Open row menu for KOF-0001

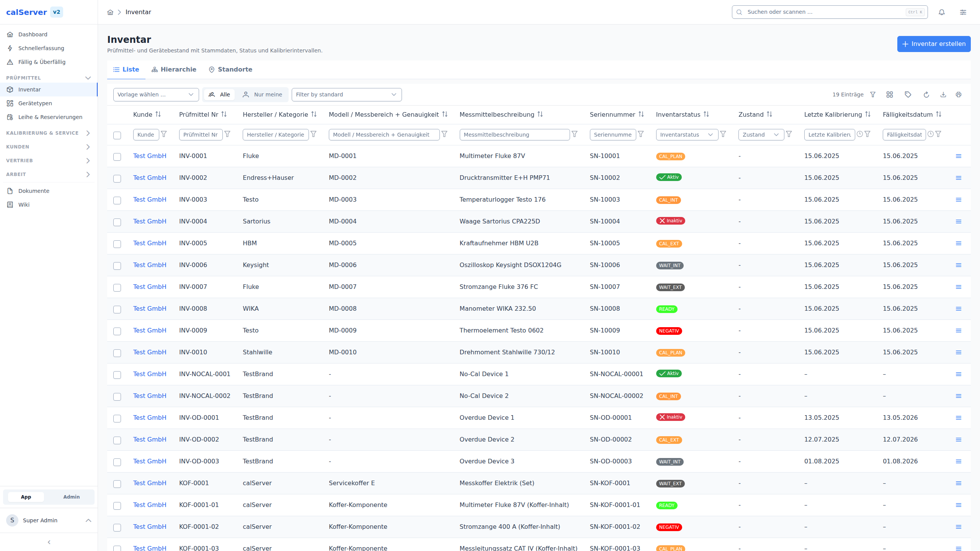tap(959, 483)
